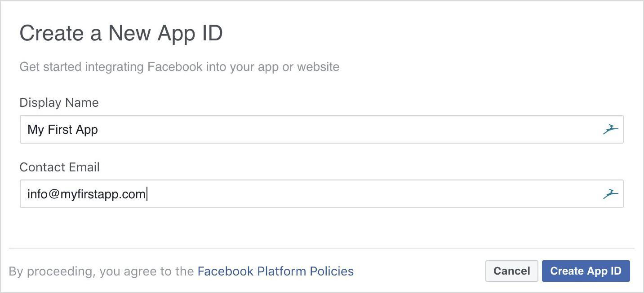Click the Display Name label
644x293 pixels.
click(59, 103)
